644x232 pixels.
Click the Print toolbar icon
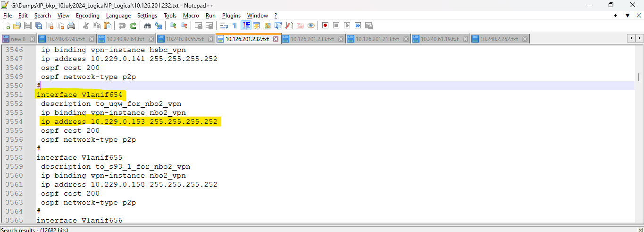[71, 26]
